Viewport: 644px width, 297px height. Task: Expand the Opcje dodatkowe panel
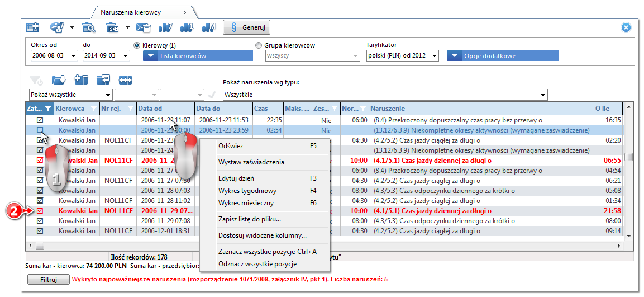(502, 56)
